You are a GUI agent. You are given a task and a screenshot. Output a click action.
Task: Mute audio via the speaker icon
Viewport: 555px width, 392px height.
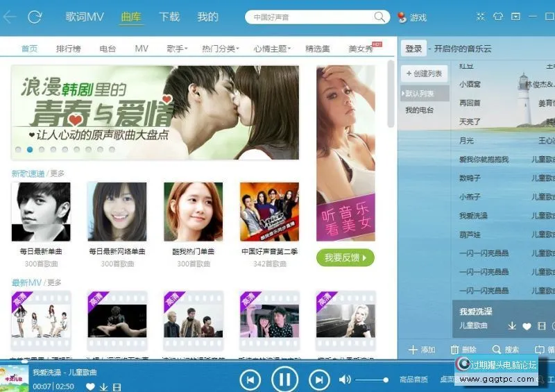point(344,380)
